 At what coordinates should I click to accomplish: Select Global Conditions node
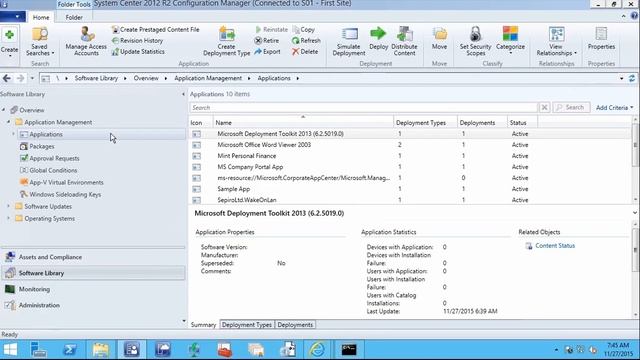(53, 170)
